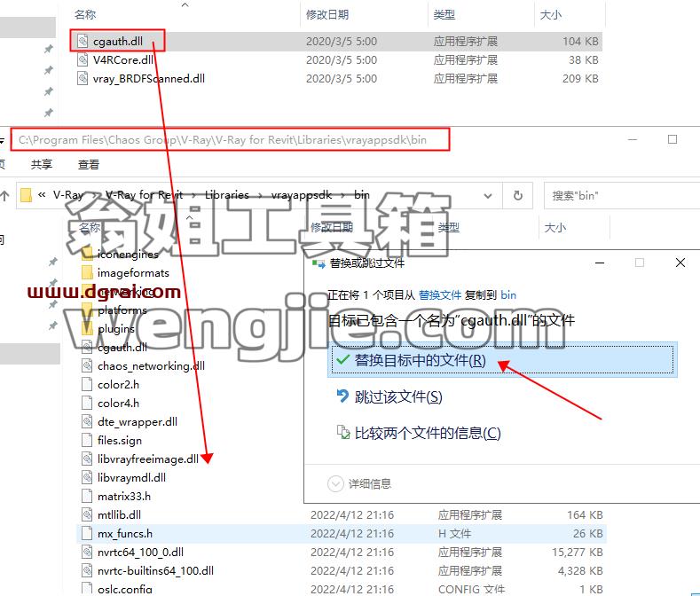The width and height of the screenshot is (700, 596).
Task: Click the cgauth.dll file icon in the top list
Action: pos(83,41)
